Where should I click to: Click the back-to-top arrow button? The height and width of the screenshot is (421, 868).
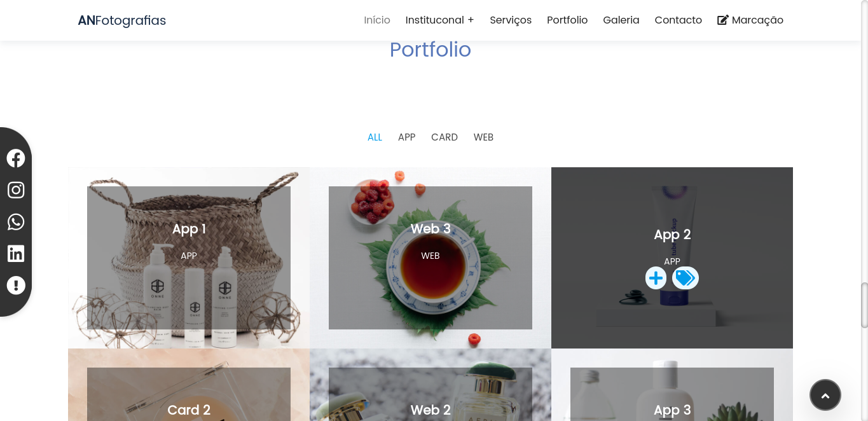(x=825, y=395)
